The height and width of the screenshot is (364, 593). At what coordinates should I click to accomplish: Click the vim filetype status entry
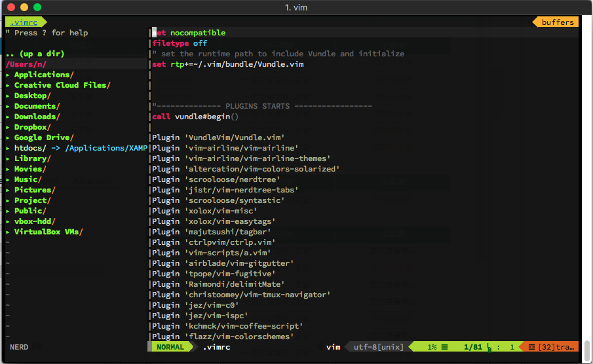(x=333, y=347)
